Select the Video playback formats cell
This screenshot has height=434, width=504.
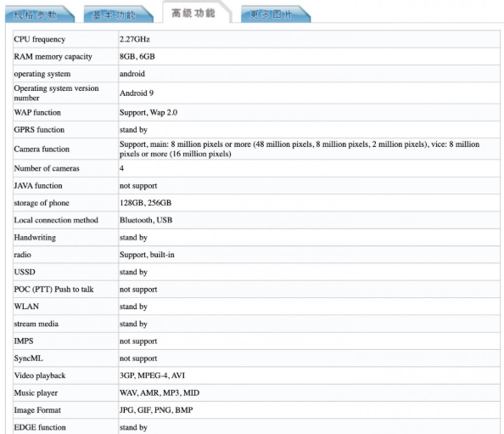coord(309,375)
